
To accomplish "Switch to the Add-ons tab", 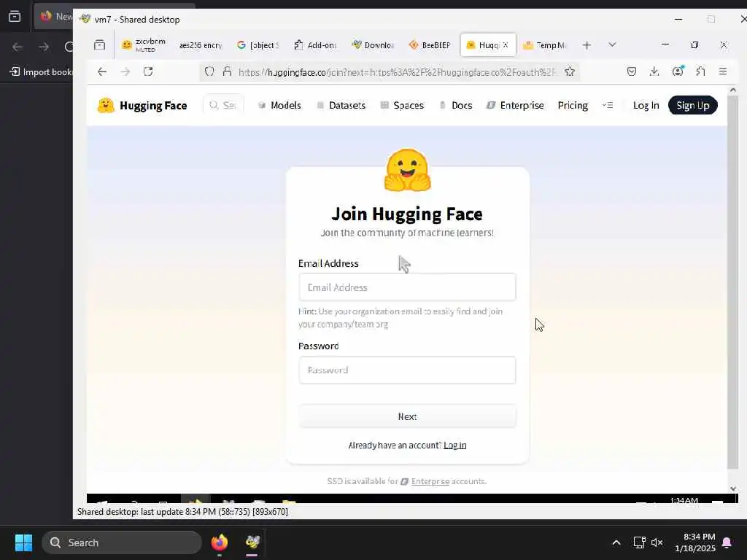I will coord(315,45).
